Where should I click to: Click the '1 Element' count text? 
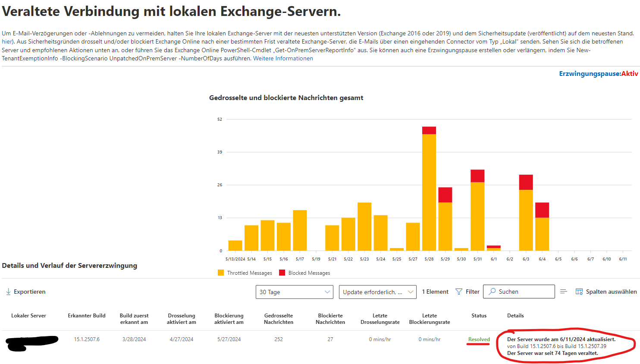(x=435, y=292)
